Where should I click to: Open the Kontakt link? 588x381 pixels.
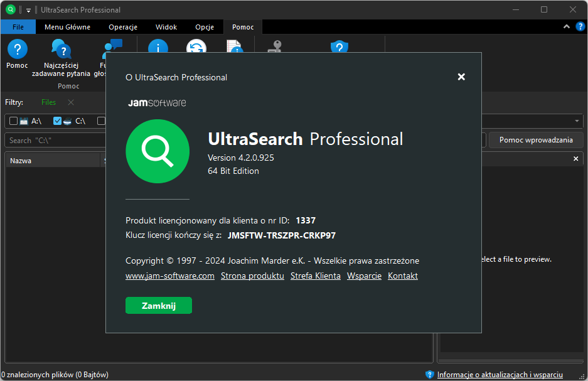pos(403,276)
